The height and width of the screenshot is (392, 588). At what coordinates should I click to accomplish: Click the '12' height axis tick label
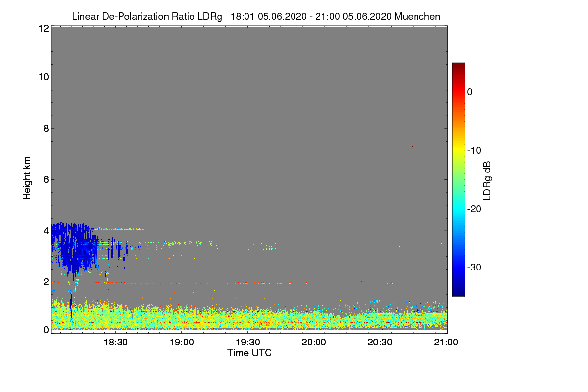coord(43,28)
